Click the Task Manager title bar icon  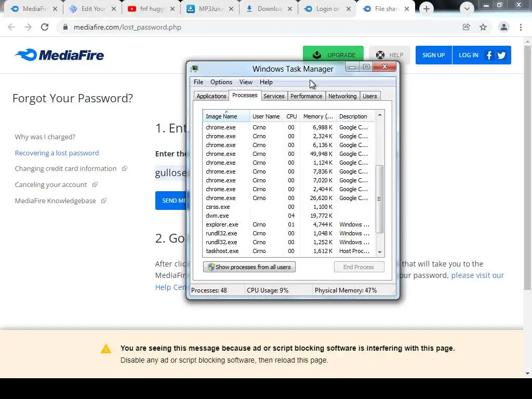tap(194, 69)
